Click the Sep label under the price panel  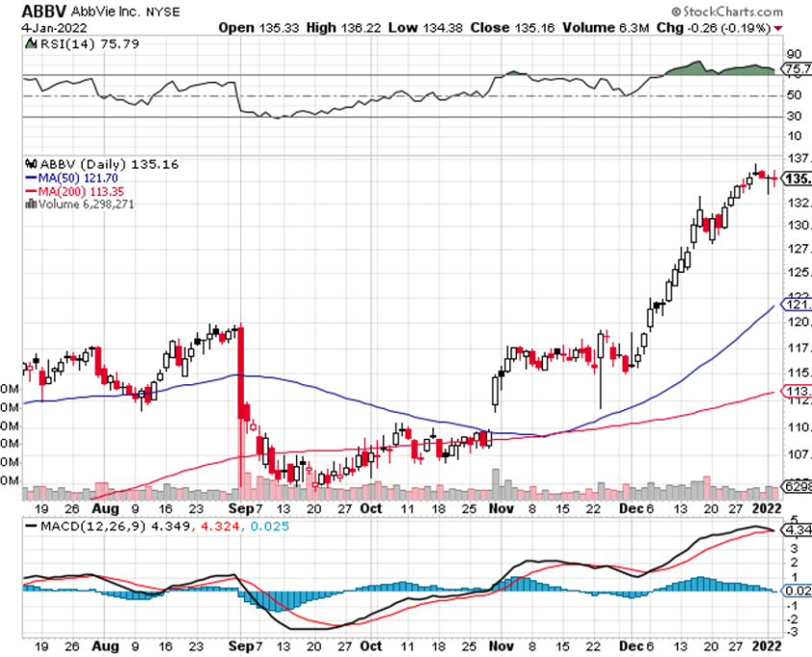pyautogui.click(x=241, y=508)
